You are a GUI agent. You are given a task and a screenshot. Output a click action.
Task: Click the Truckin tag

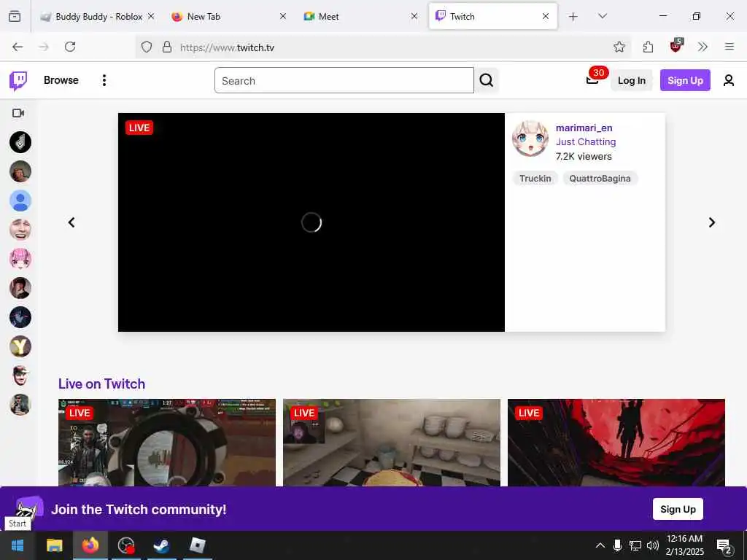pos(535,178)
